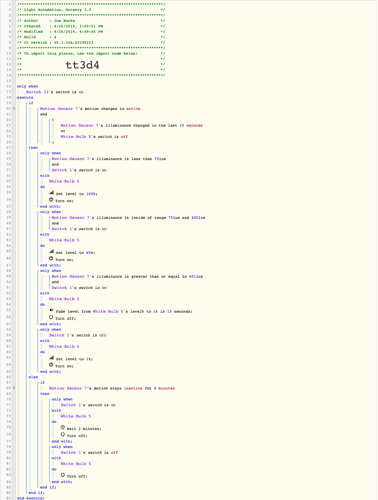This screenshot has width=378, height=500.
Task: Click the Turn on text following Set level to 1%
Action: 64,366
